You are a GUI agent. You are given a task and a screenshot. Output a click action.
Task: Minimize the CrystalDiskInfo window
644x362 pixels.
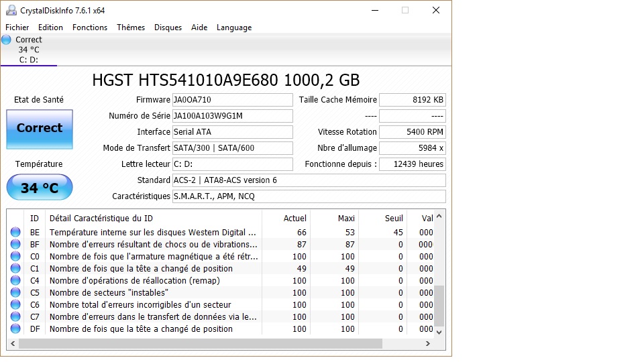coord(375,10)
